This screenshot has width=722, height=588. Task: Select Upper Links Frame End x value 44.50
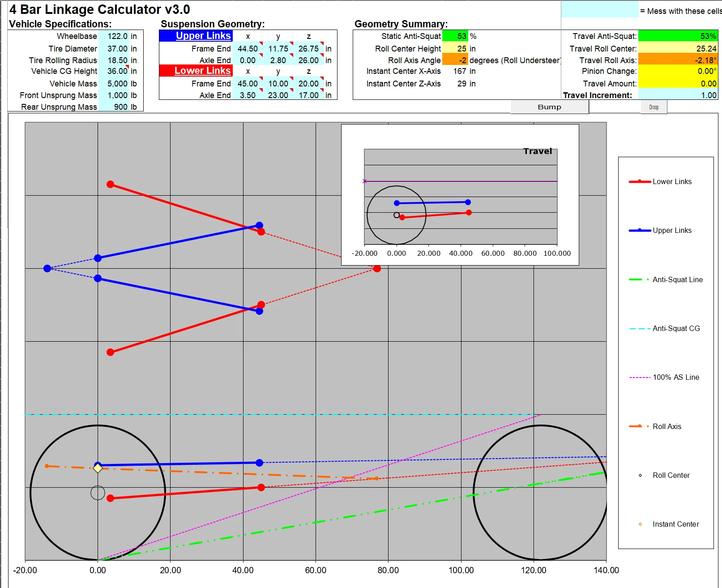tap(248, 48)
